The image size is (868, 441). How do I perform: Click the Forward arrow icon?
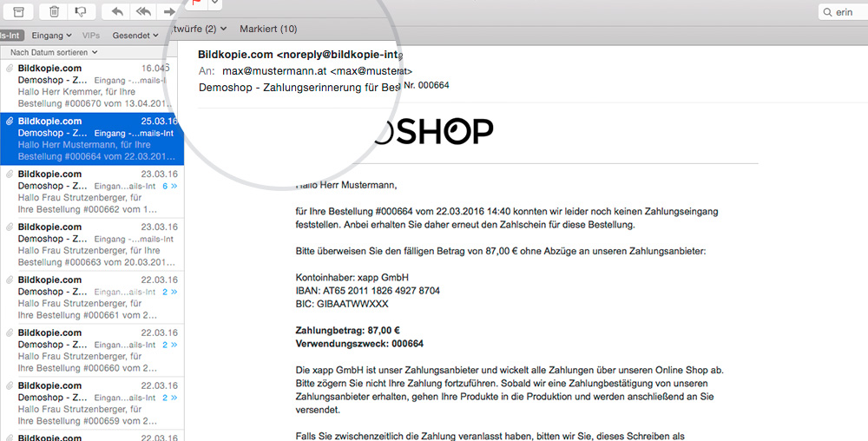pos(169,11)
